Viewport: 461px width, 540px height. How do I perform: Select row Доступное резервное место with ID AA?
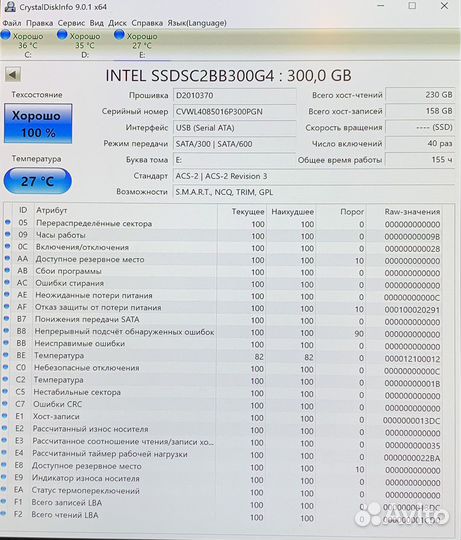[222, 260]
